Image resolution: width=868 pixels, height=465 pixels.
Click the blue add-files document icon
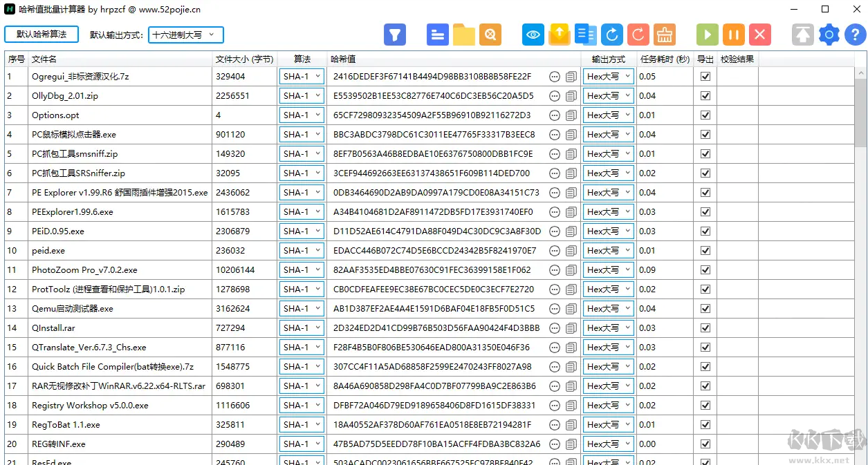point(437,35)
